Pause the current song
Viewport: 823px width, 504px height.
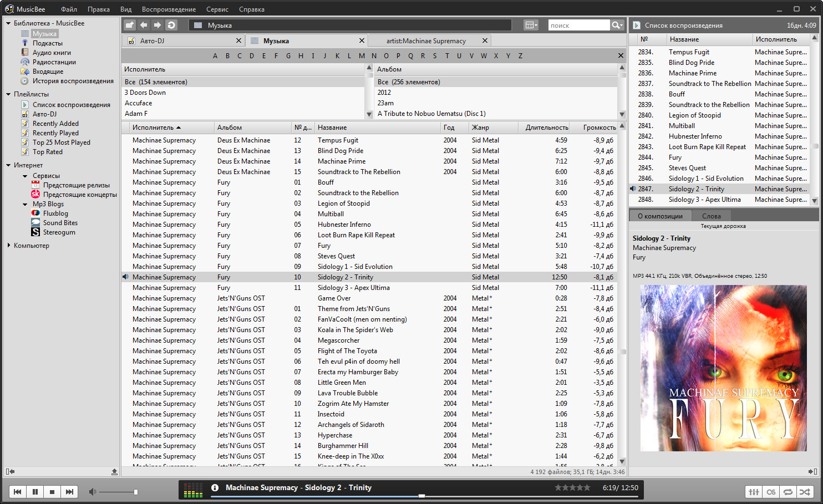point(35,492)
